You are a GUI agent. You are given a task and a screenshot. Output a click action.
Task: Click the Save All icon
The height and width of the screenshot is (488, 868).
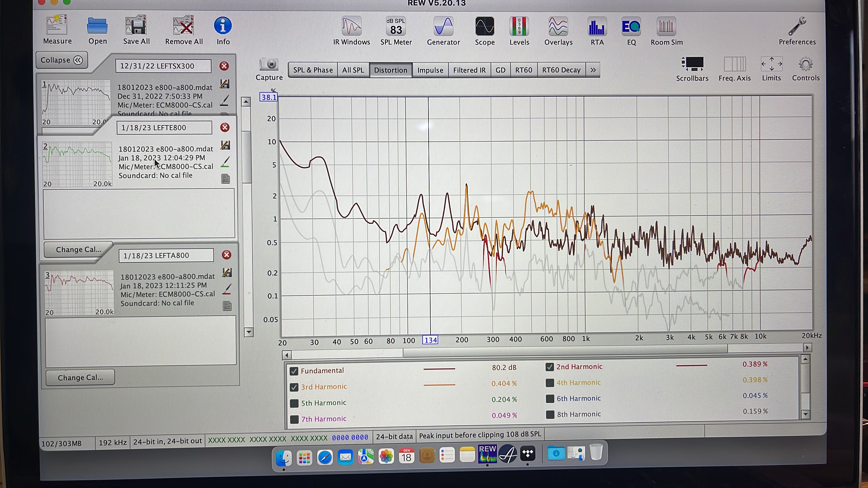click(136, 25)
